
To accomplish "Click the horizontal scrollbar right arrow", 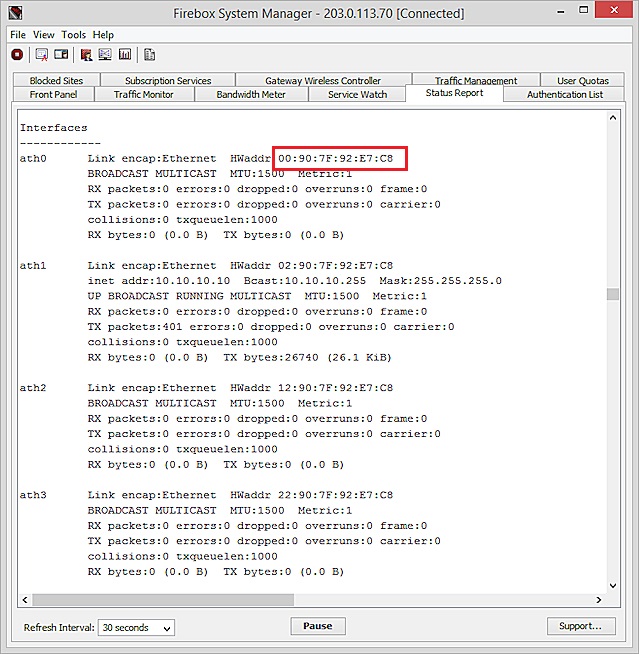I will [x=599, y=600].
